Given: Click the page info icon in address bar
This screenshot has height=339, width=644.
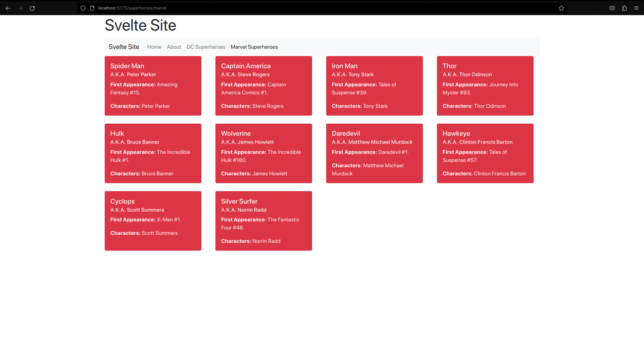Looking at the screenshot, I should point(92,8).
